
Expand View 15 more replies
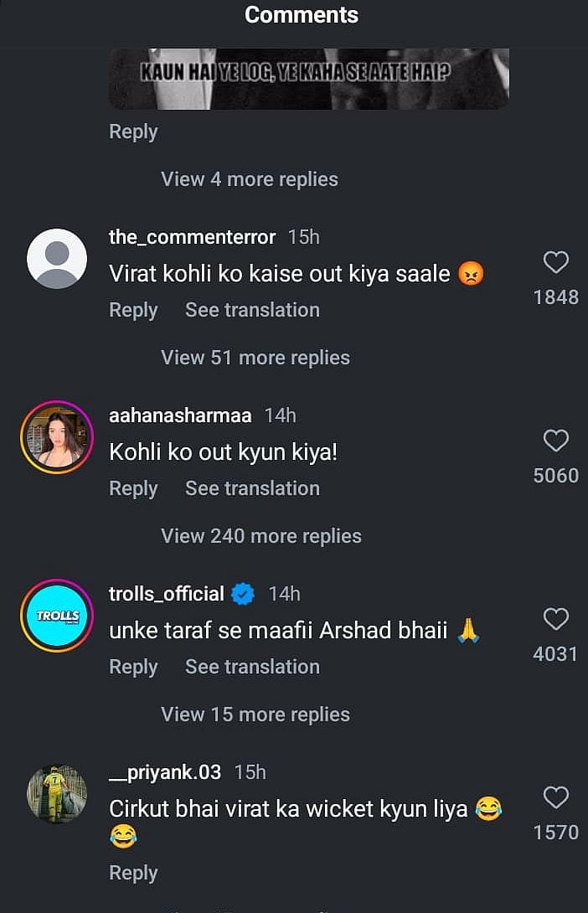point(255,714)
